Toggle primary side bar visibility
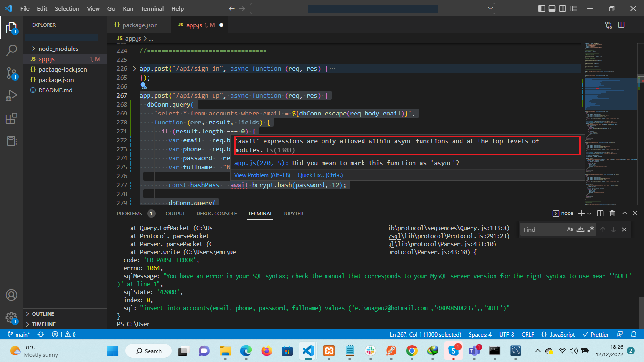 click(x=541, y=8)
